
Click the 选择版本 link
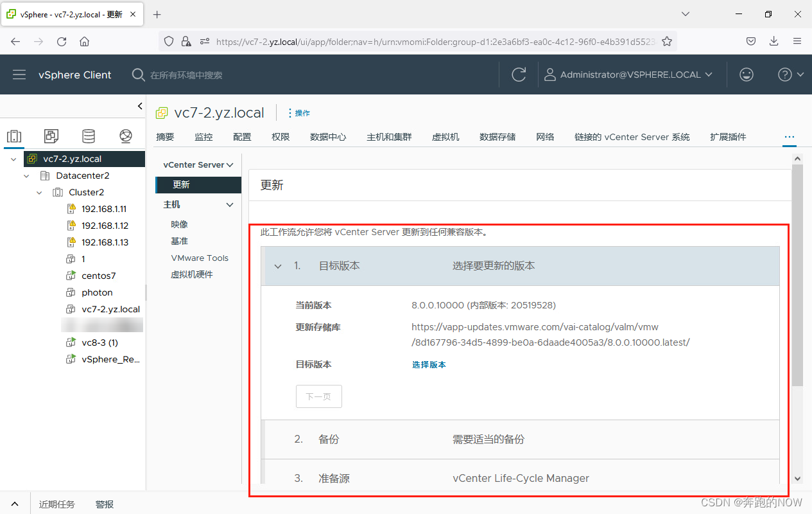point(429,364)
